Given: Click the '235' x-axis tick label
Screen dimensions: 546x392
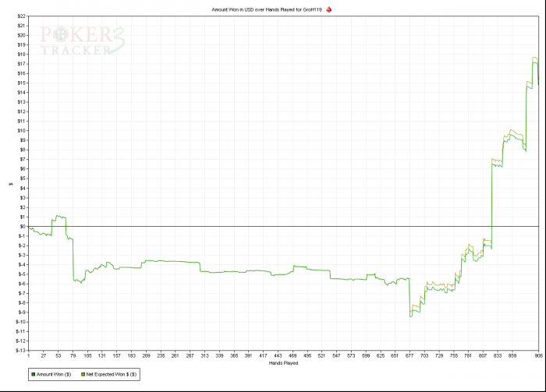Looking at the screenshot, I should (161, 356).
